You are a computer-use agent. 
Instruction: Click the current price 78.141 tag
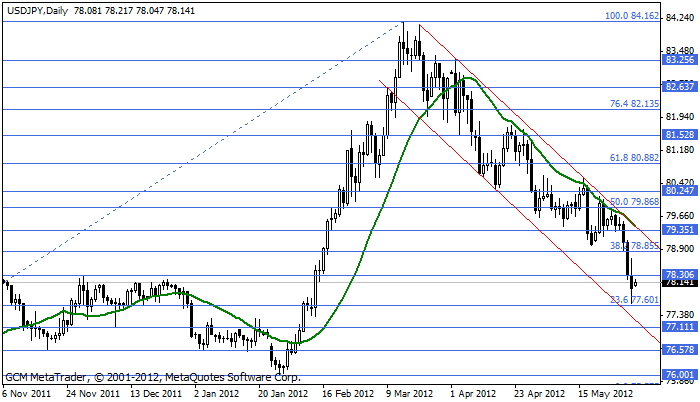coord(679,283)
